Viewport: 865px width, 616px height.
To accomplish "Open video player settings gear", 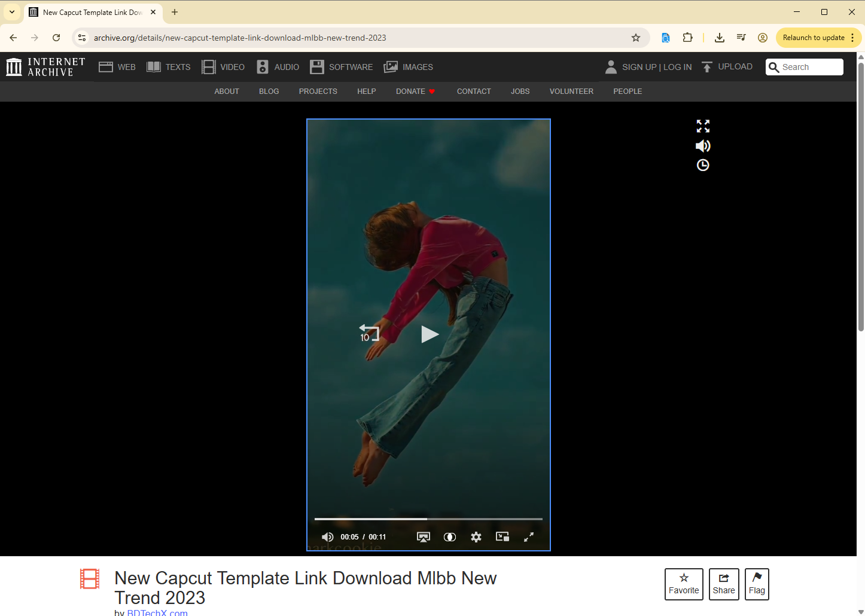I will point(476,537).
